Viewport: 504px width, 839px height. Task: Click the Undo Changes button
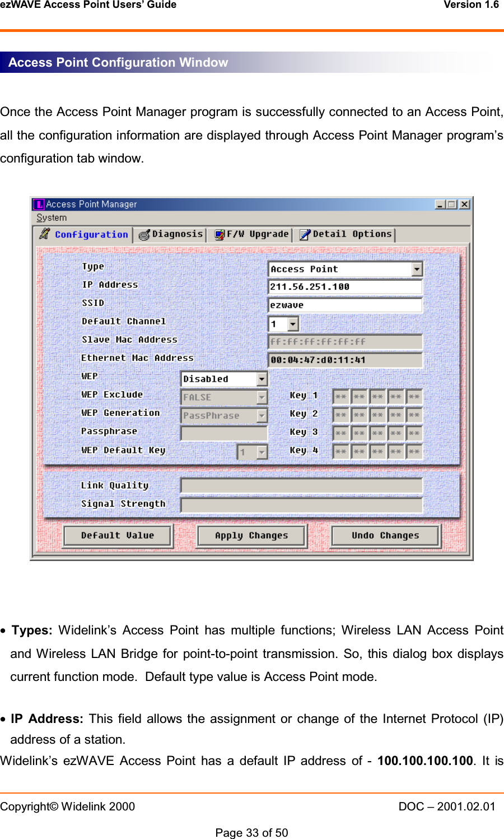385,536
